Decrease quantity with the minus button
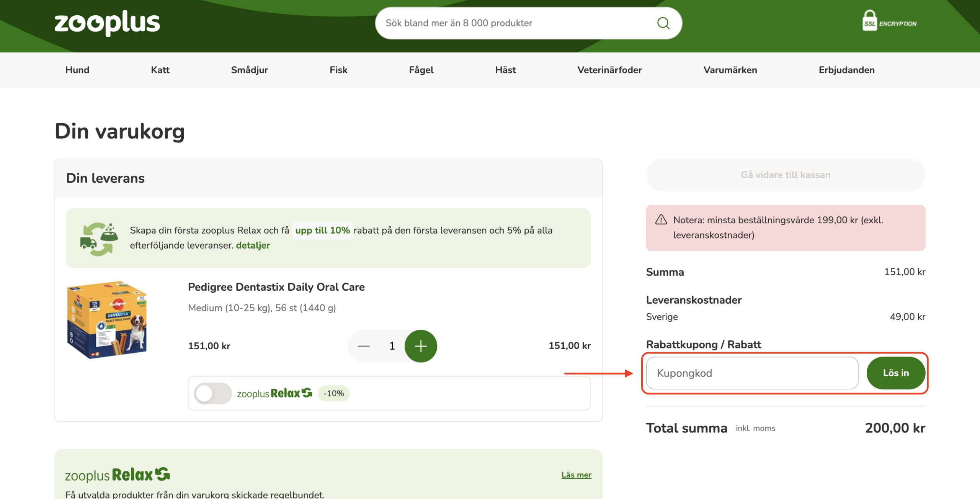Viewport: 980px width, 499px height. click(364, 346)
